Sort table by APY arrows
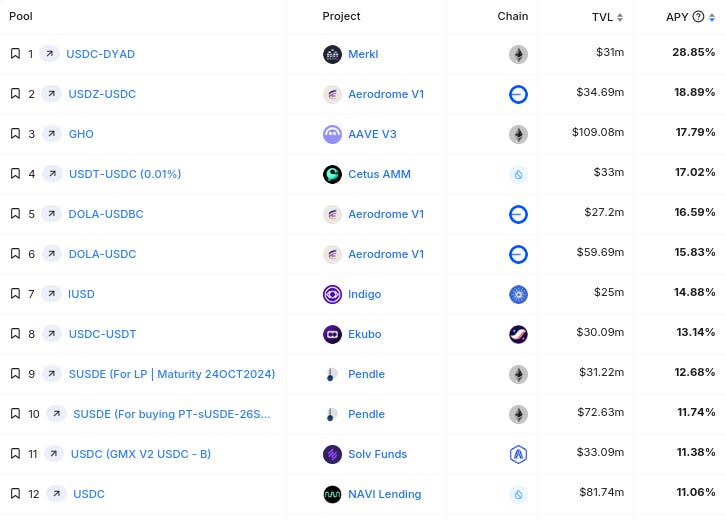The width and height of the screenshot is (726, 520). tap(712, 17)
